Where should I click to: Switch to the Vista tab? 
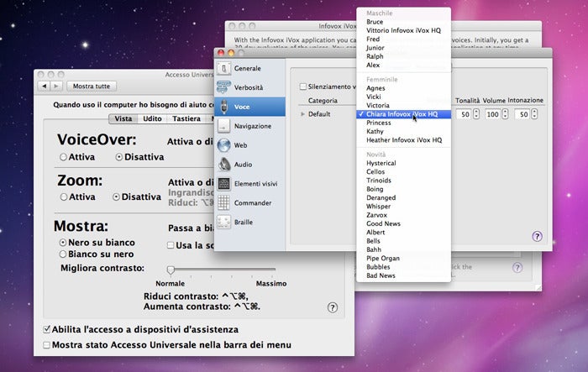coord(123,118)
